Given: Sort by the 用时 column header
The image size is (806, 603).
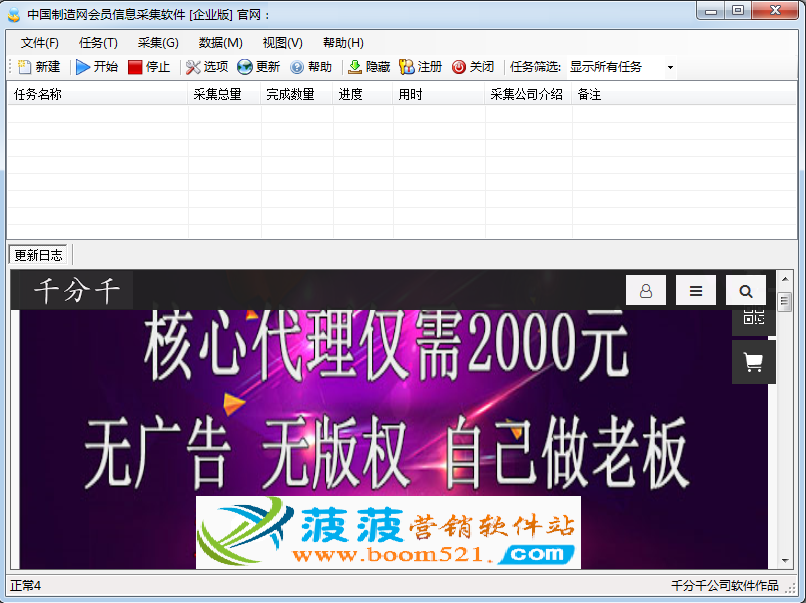Looking at the screenshot, I should point(439,95).
